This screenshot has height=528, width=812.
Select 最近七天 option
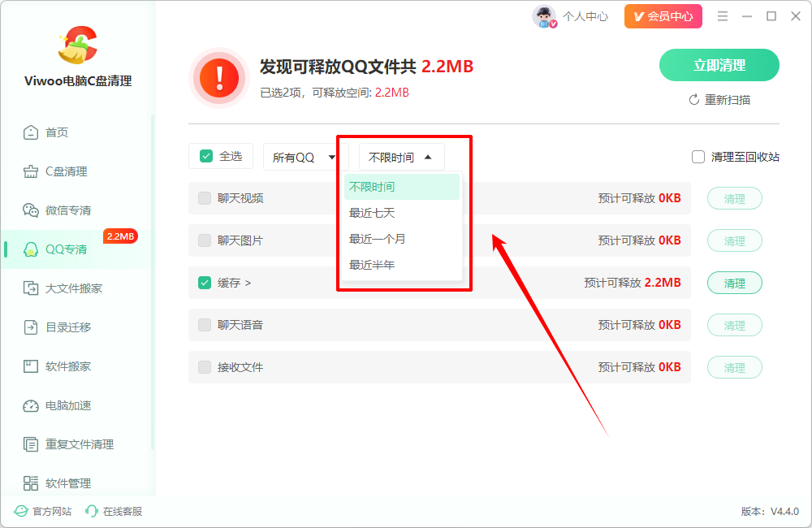(x=401, y=213)
